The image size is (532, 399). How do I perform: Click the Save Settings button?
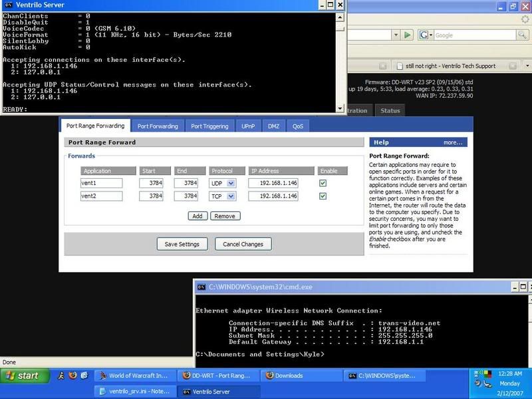pos(182,244)
